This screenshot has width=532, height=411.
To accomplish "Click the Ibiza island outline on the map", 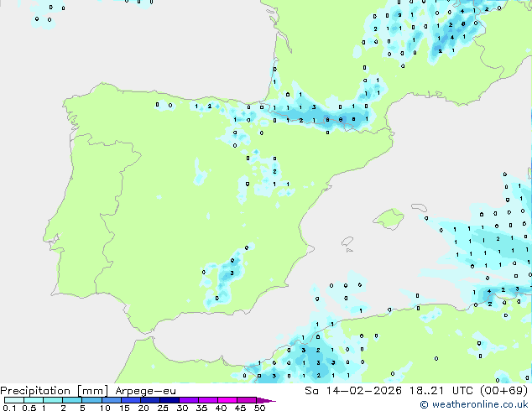I will 347,242.
